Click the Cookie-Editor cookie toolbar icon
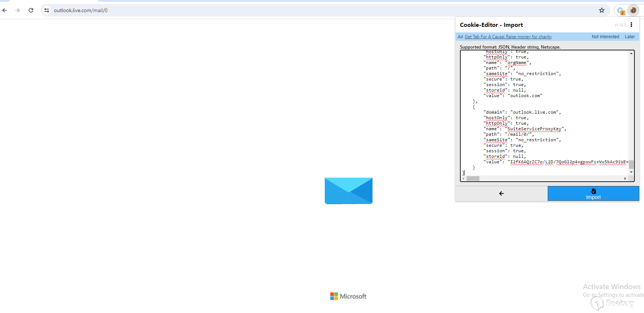644x313 pixels. tap(633, 10)
